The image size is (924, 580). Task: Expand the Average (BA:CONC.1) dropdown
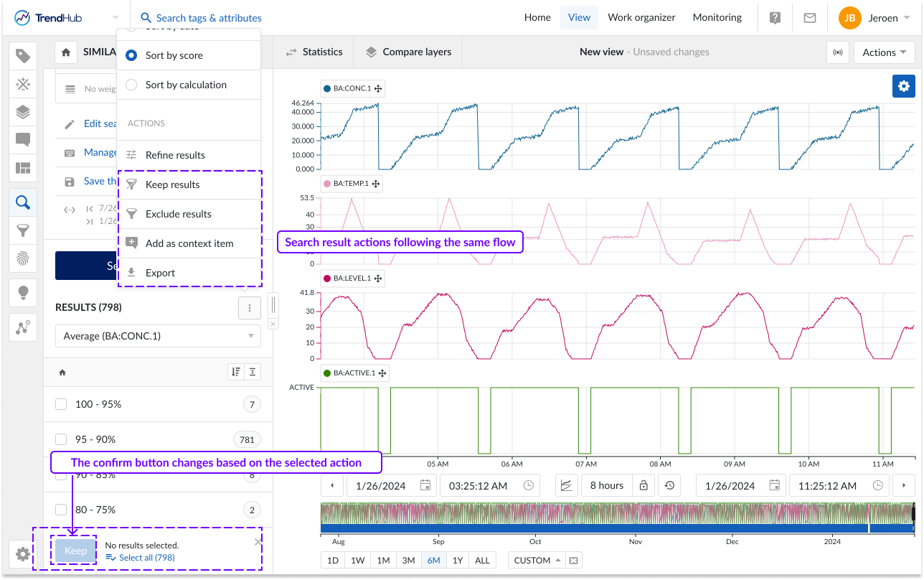(158, 336)
